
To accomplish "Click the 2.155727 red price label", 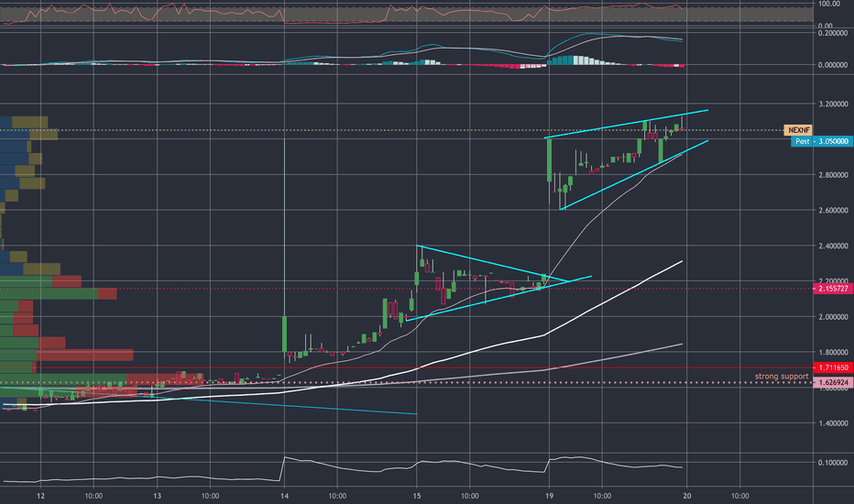I will (x=833, y=289).
